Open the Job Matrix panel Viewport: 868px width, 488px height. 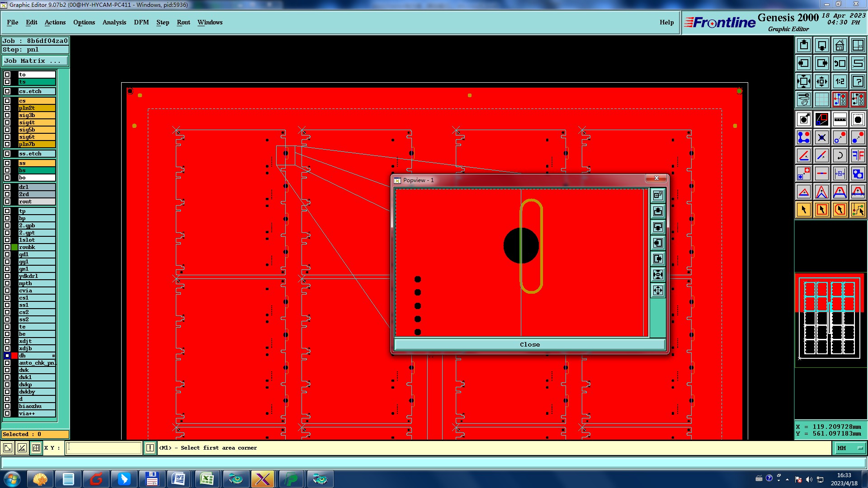click(35, 61)
